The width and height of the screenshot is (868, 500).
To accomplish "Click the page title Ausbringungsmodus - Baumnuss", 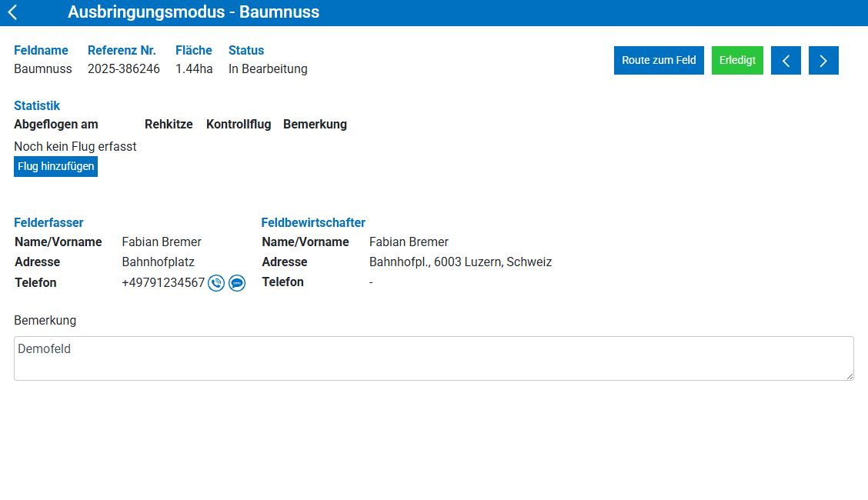I will coord(193,12).
